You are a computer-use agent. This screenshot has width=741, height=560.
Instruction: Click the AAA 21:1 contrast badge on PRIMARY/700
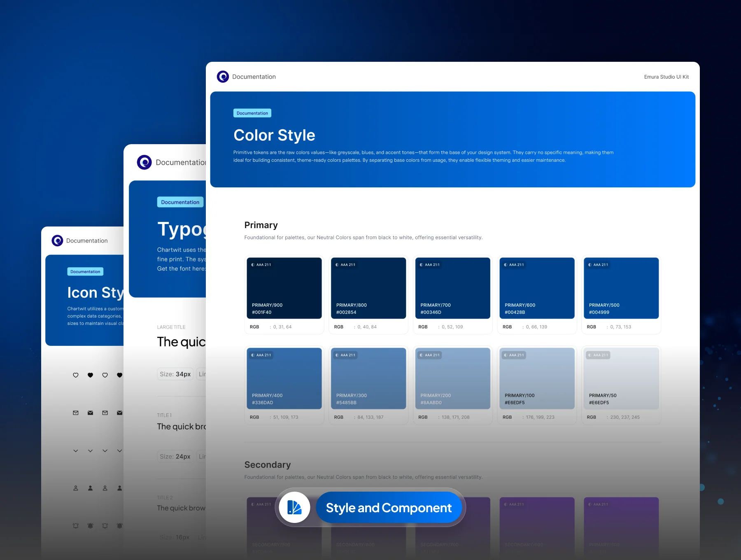pos(430,265)
